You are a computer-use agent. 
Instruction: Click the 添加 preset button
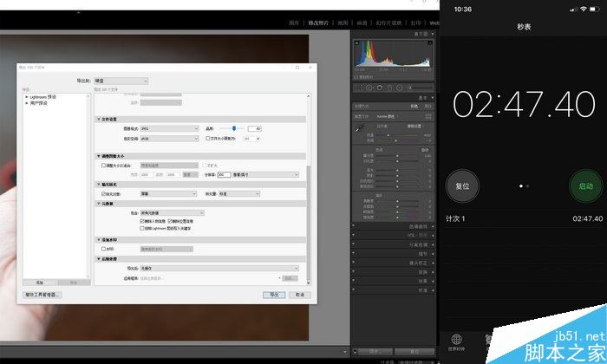click(x=40, y=283)
